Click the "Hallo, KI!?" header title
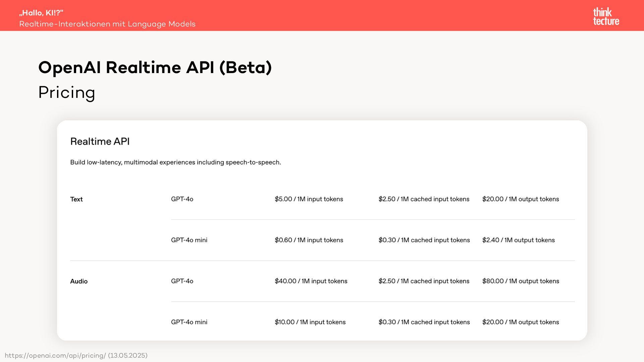644x362 pixels. (41, 13)
